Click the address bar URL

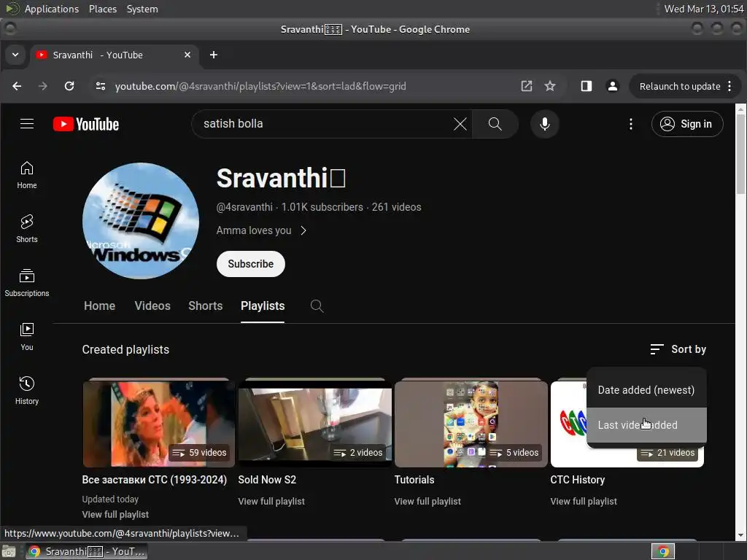[x=260, y=86]
